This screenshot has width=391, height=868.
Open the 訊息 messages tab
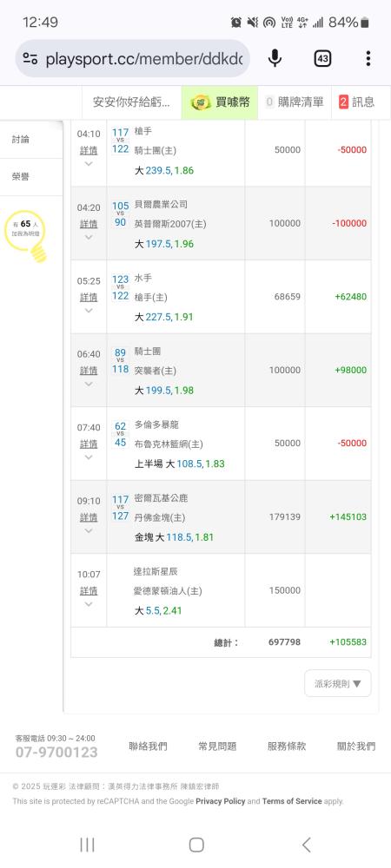click(356, 102)
